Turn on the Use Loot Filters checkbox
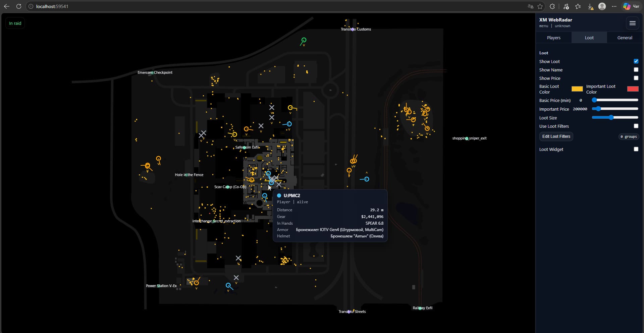The image size is (644, 333). tap(636, 126)
